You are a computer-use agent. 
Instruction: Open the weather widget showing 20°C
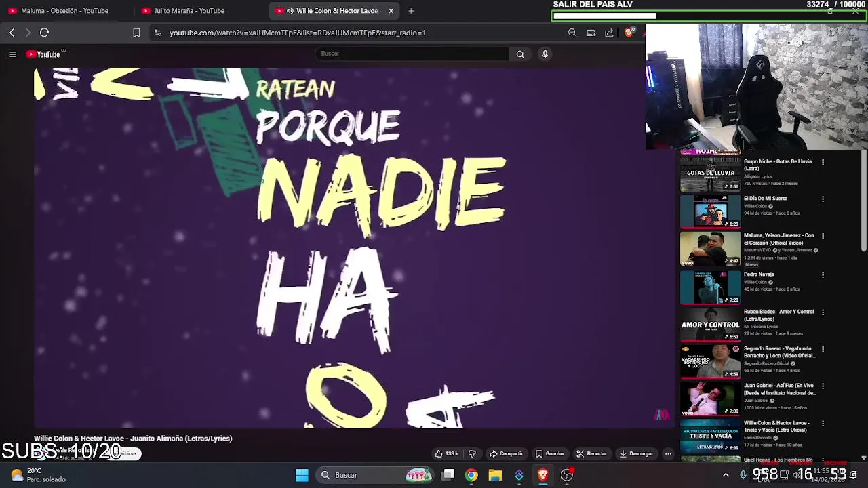pyautogui.click(x=38, y=475)
